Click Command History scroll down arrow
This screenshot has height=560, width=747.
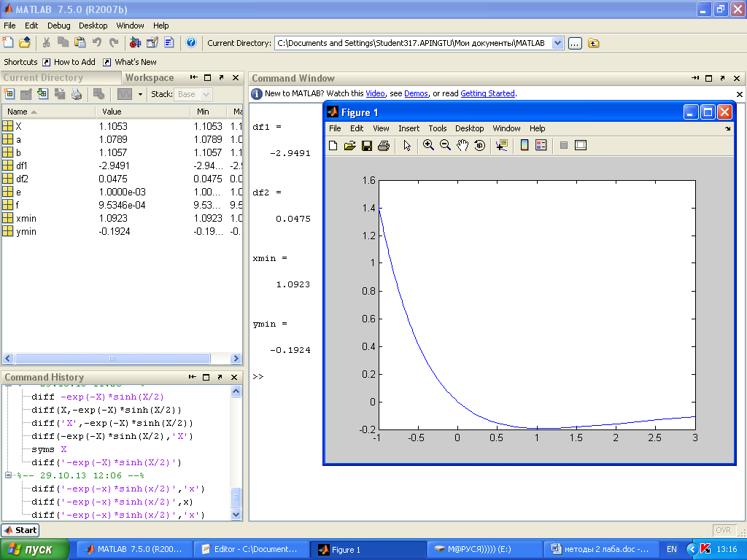click(x=236, y=514)
